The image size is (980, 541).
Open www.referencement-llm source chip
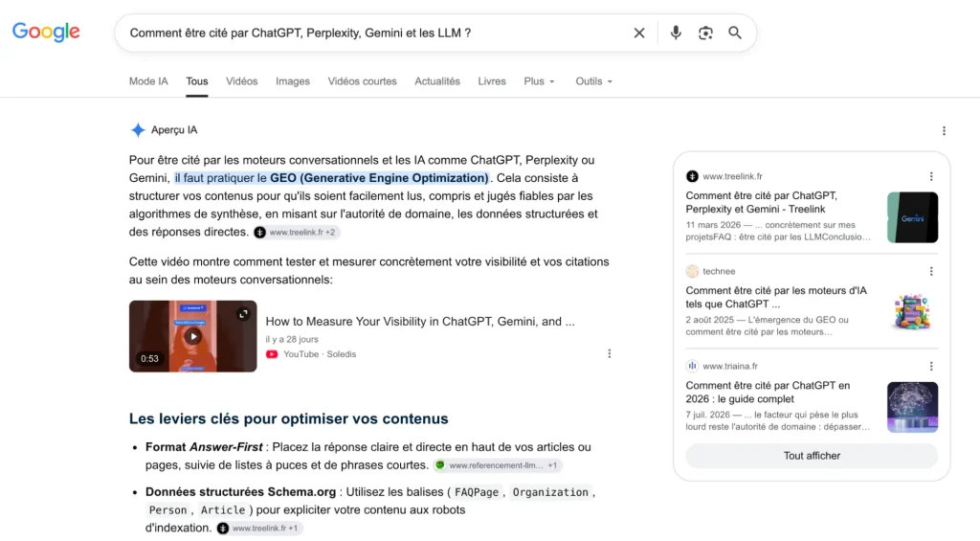tap(498, 465)
